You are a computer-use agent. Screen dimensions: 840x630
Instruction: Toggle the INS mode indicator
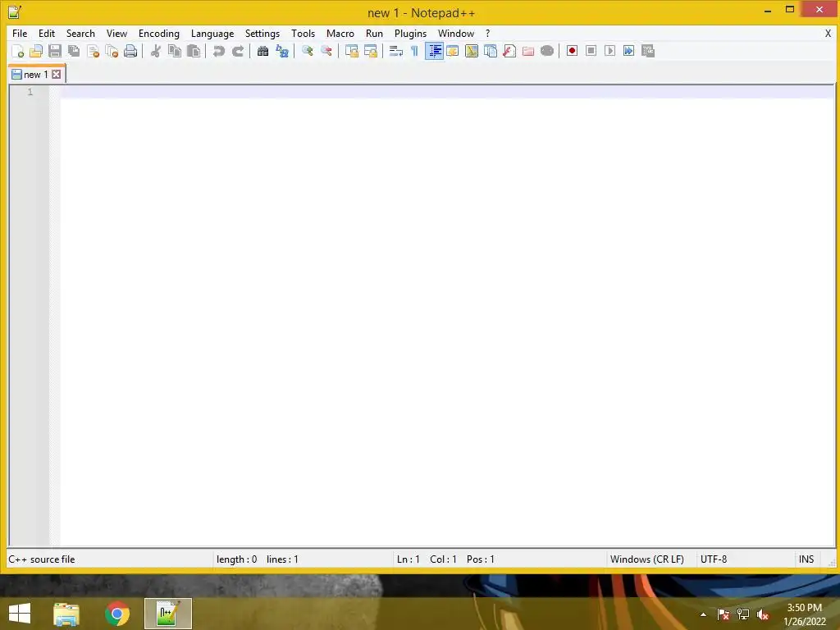(806, 559)
